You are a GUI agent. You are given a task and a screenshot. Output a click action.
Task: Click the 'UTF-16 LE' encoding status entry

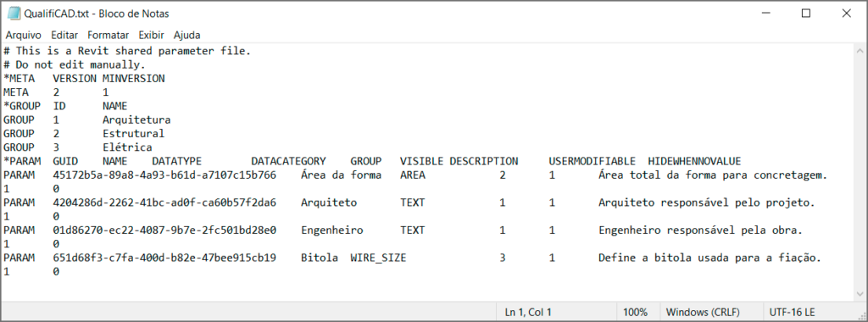(x=793, y=312)
